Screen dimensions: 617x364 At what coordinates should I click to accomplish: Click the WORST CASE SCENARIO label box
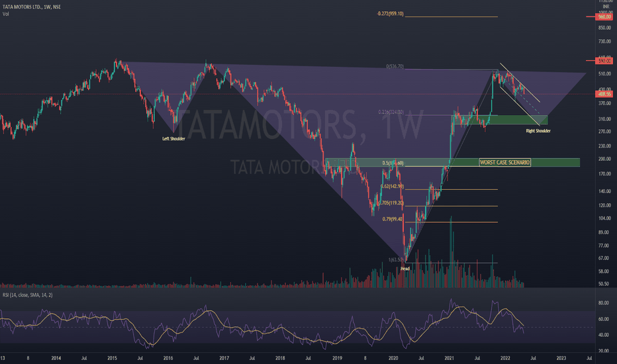[505, 163]
